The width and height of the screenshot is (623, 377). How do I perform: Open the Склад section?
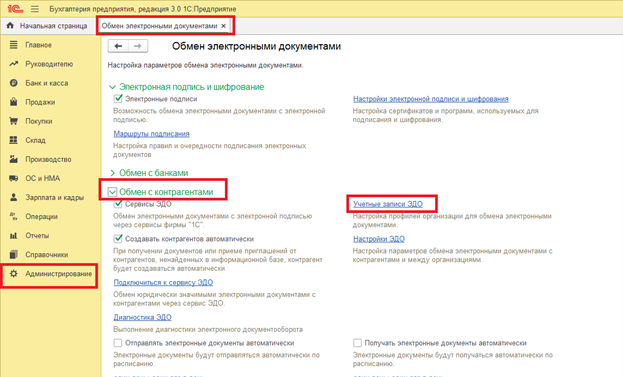coord(35,140)
